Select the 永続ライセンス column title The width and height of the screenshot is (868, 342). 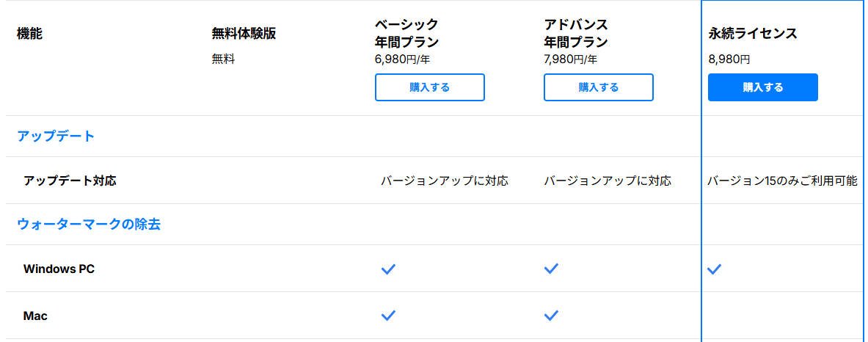point(753,34)
